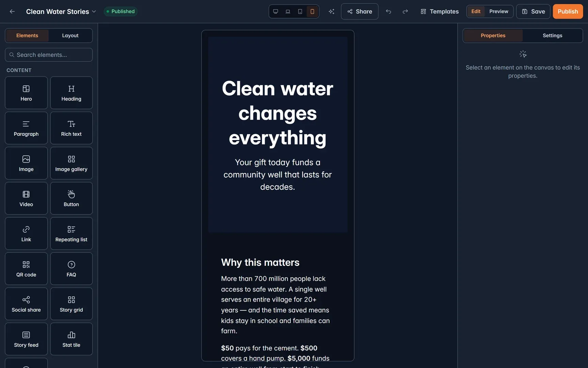
Task: Select the mobile phone viewport icon
Action: [312, 12]
